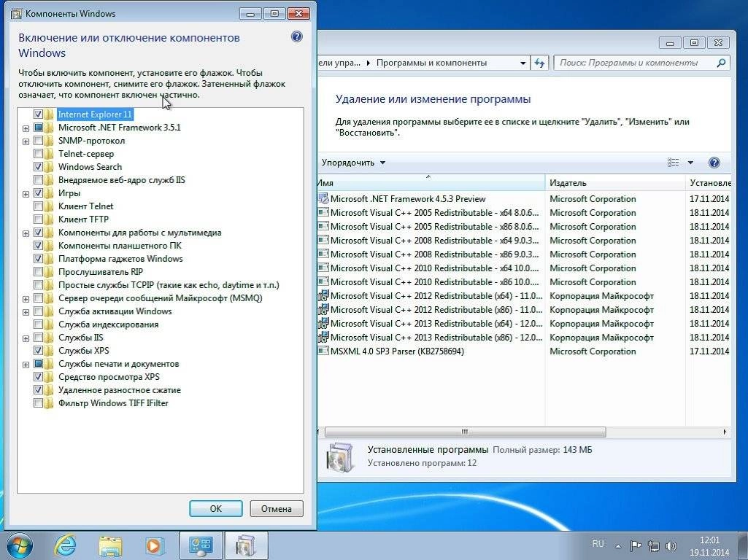This screenshot has width=748, height=560.
Task: Click Программы и компоненты breadcrumb
Action: coord(431,63)
